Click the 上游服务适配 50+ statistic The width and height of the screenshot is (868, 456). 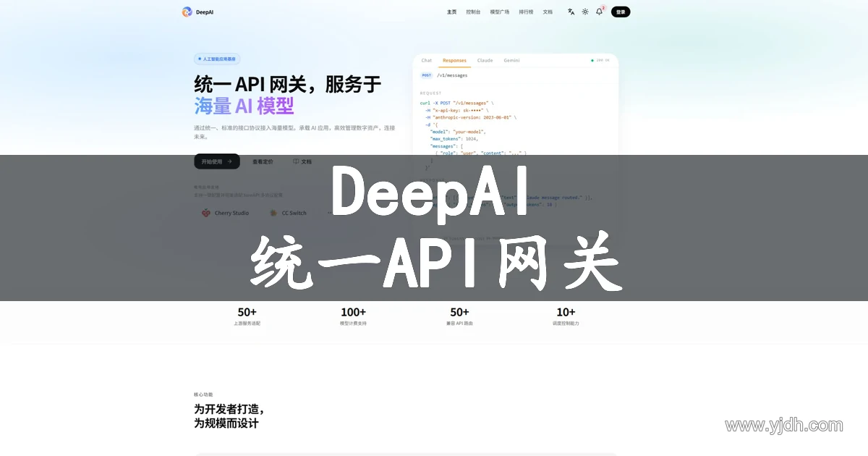[247, 316]
